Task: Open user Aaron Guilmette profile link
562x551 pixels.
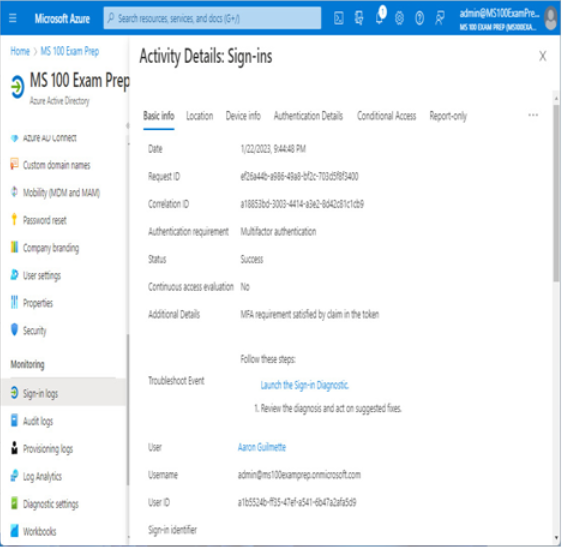Action: point(262,447)
